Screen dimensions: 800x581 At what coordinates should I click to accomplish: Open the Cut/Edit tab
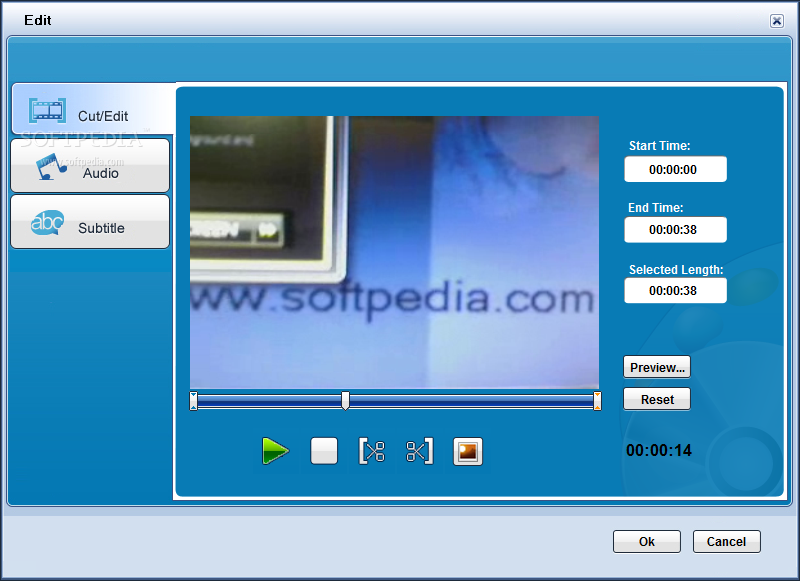click(x=93, y=109)
